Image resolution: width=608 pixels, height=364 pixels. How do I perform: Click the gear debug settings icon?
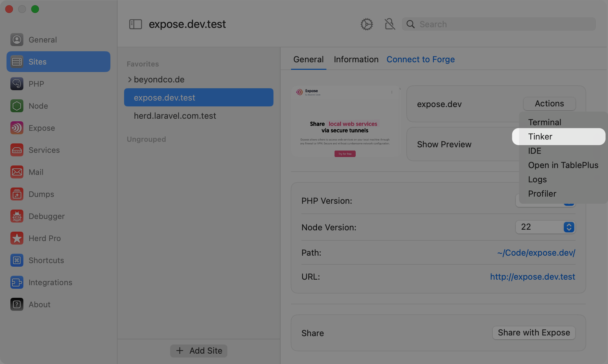[x=367, y=24]
